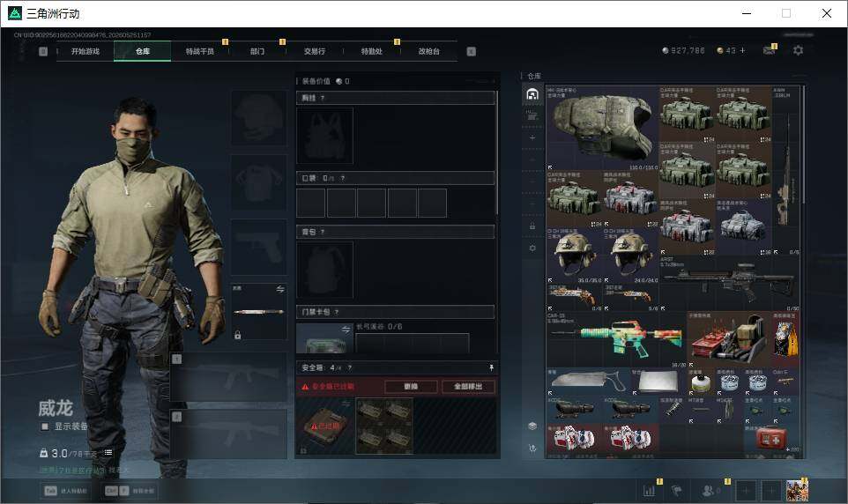Screen dimensions: 848x504
Task: Select the first tan helmet in stash
Action: 575,256
